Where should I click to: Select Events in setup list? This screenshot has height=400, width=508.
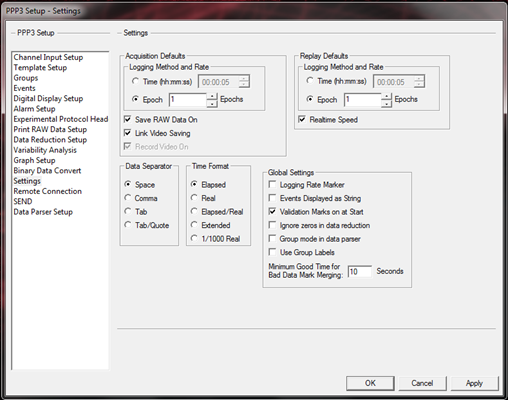tap(24, 88)
